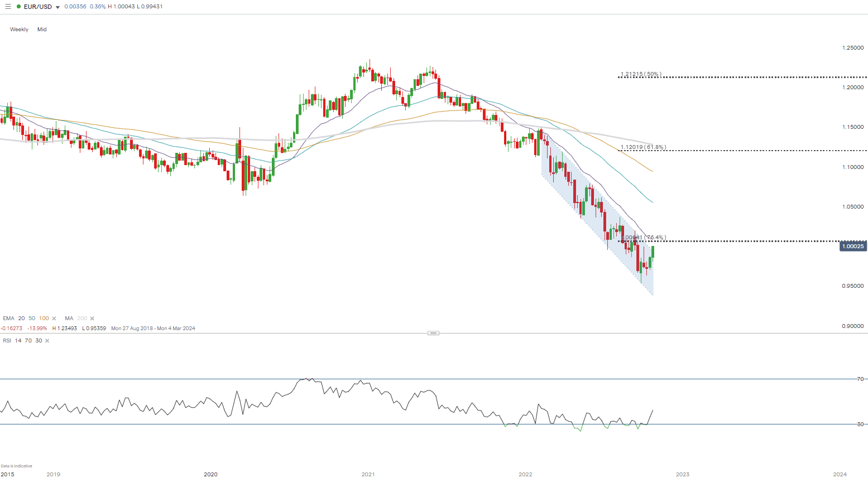
Task: Click the green market status dot
Action: (18, 7)
